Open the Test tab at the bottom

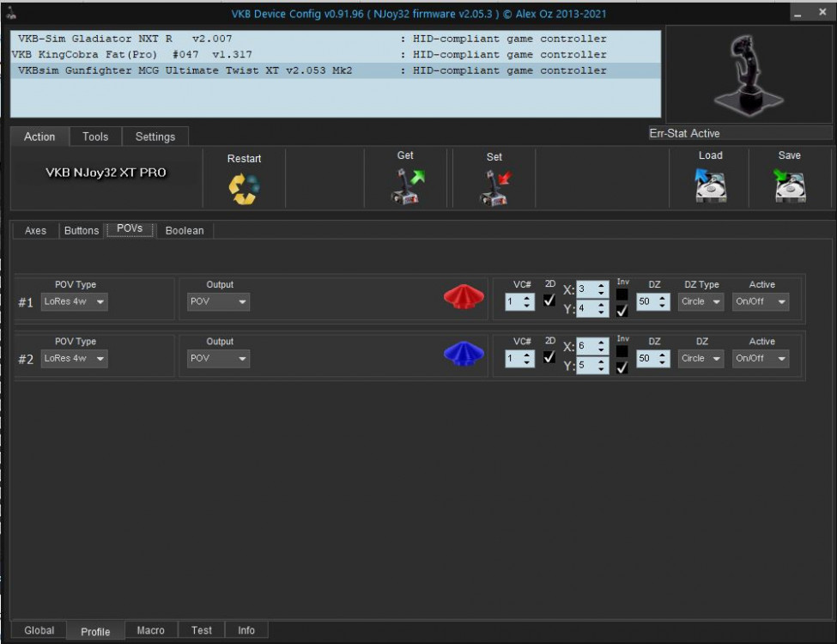coord(201,630)
